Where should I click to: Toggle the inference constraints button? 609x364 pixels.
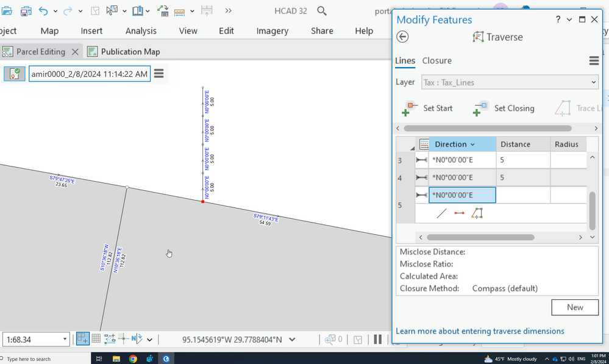(124, 339)
